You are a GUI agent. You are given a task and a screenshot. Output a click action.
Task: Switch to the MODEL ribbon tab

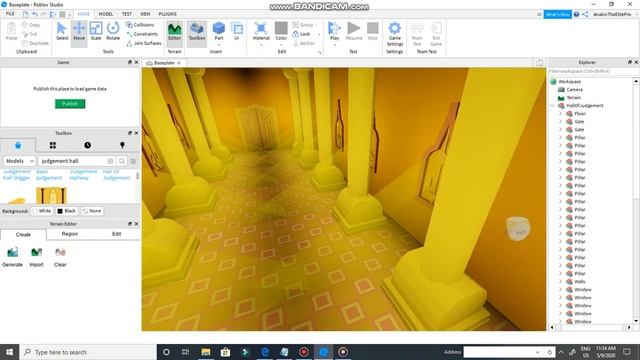(106, 14)
